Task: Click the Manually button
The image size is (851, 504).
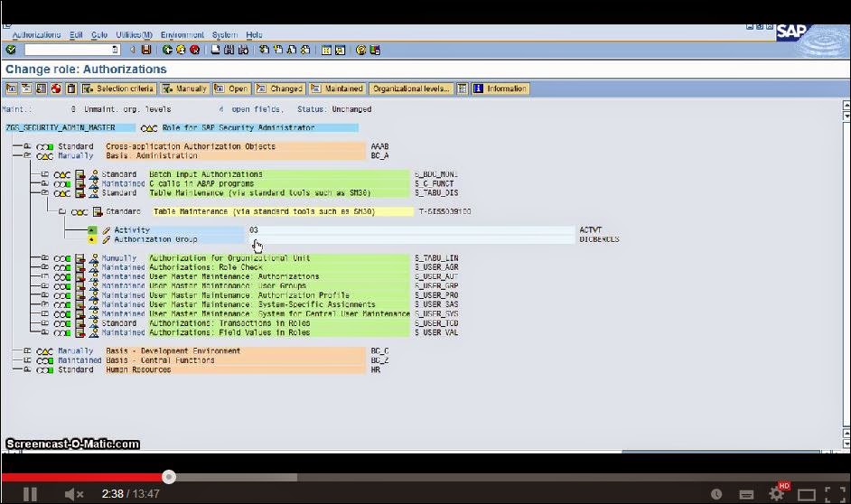Action: point(184,89)
